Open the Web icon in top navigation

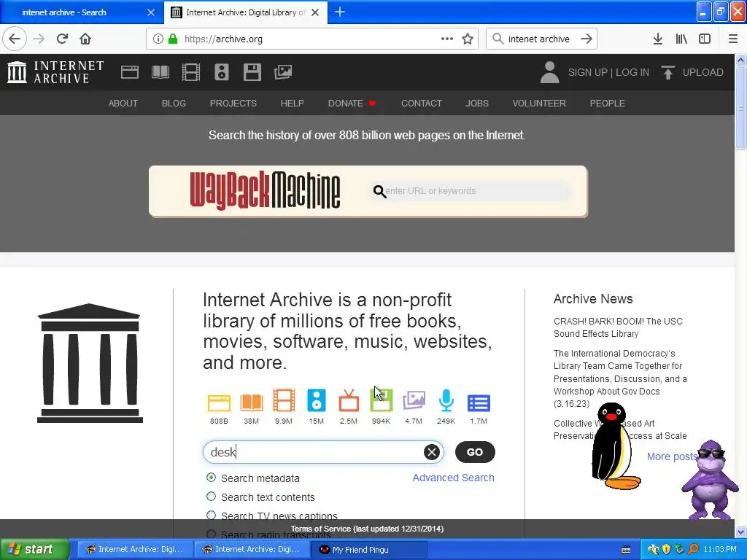130,72
